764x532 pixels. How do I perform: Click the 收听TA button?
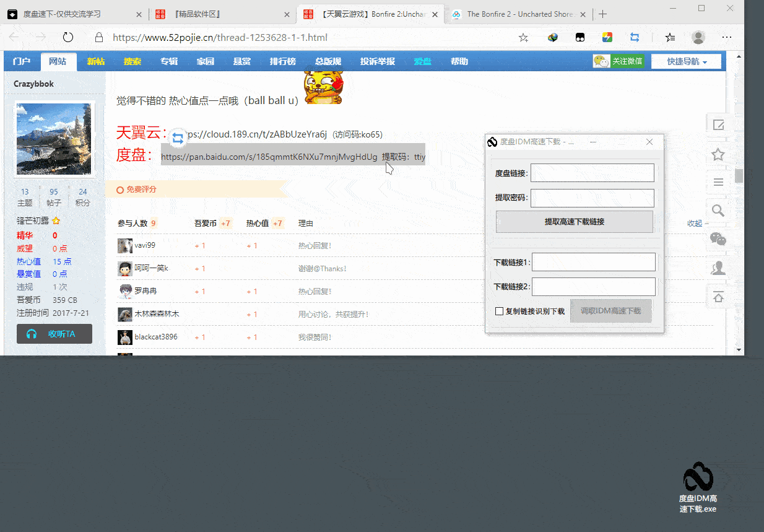click(x=54, y=334)
